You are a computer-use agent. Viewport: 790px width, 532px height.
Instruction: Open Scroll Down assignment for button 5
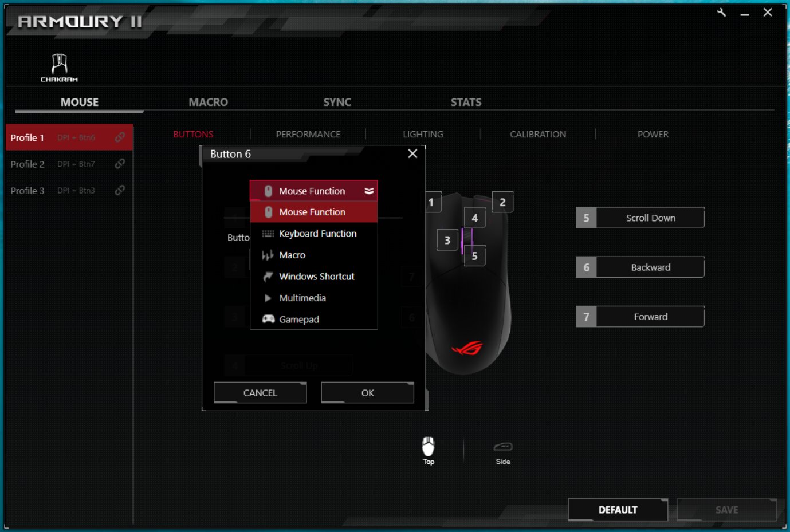point(650,218)
